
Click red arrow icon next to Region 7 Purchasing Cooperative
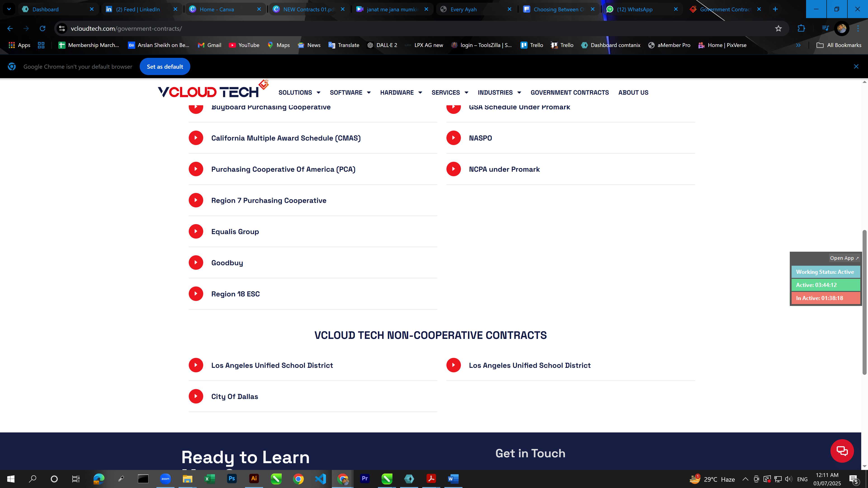tap(196, 200)
